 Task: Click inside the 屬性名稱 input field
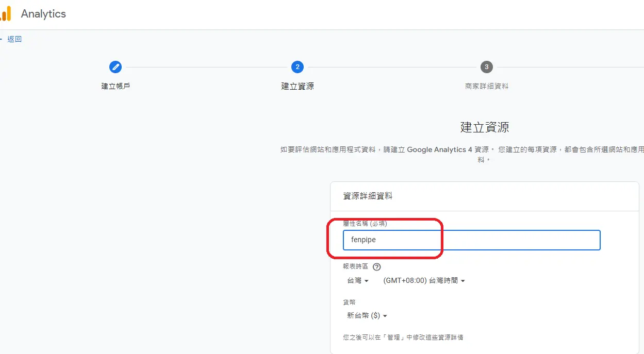coord(471,240)
